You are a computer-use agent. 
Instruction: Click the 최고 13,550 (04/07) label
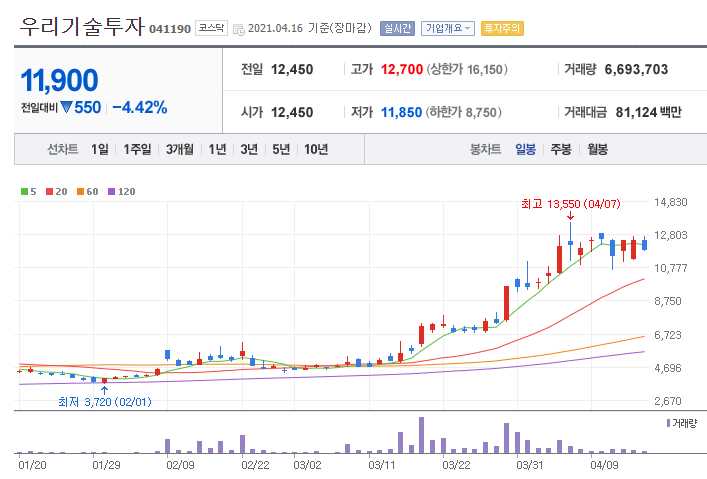point(570,204)
